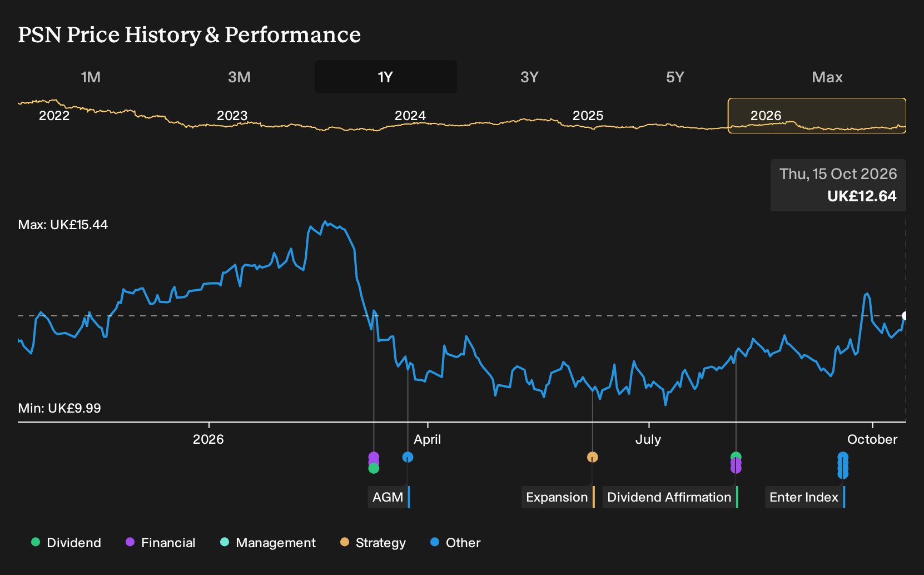924x575 pixels.
Task: Click the April axis label
Action: click(427, 439)
